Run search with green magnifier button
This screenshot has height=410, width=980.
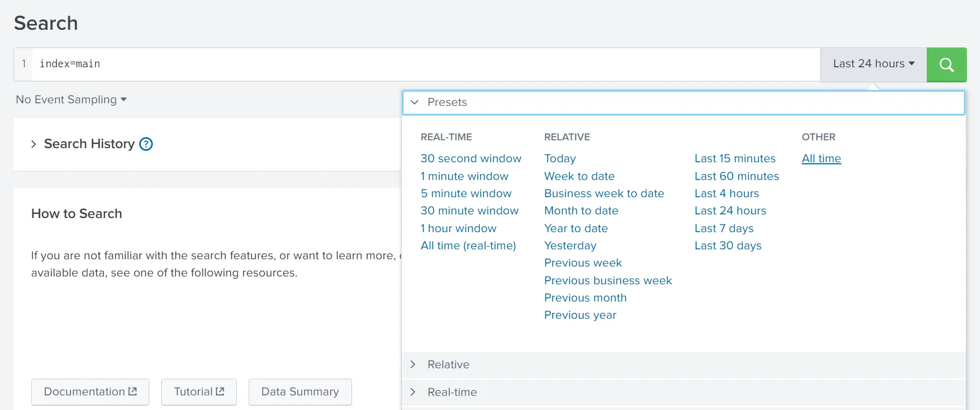coord(946,65)
